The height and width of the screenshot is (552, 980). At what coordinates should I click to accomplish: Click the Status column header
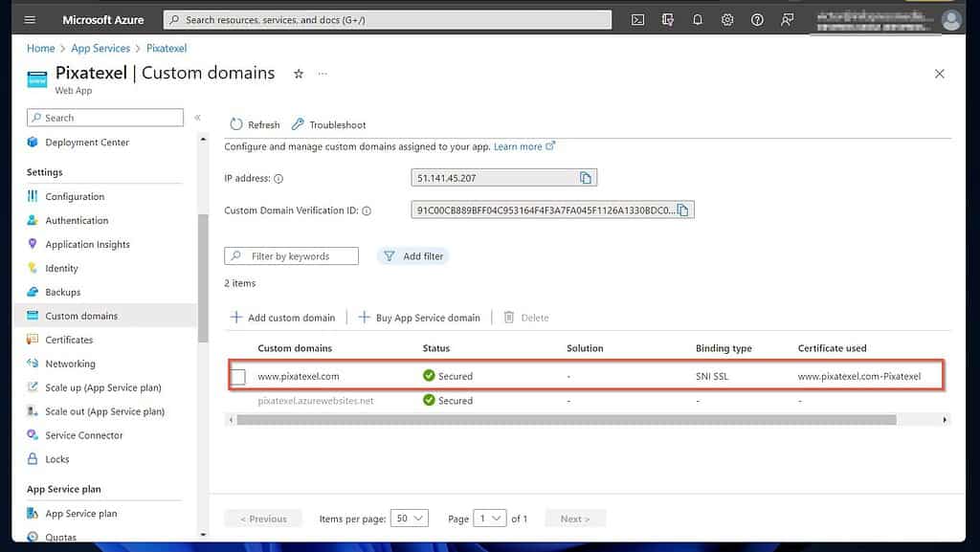pyautogui.click(x=435, y=348)
